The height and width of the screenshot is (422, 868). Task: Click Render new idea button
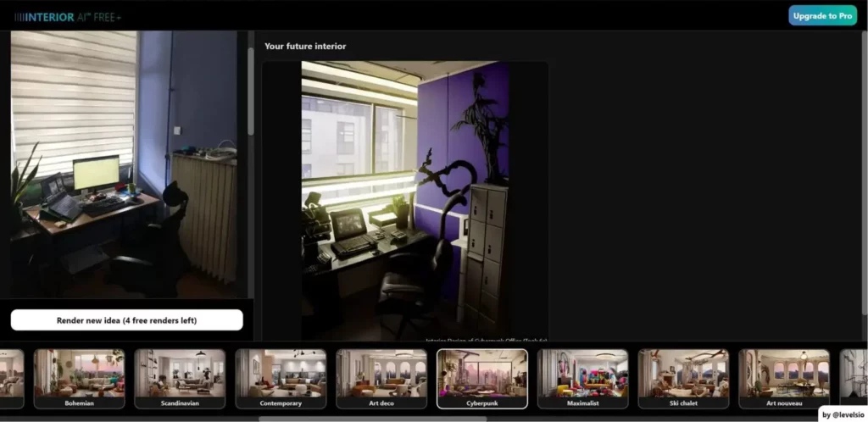click(x=126, y=320)
